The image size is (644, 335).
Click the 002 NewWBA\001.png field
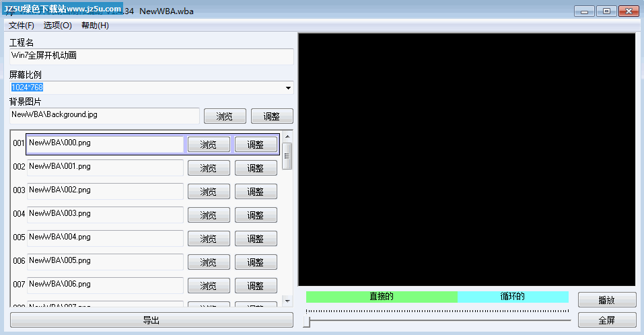pyautogui.click(x=105, y=167)
